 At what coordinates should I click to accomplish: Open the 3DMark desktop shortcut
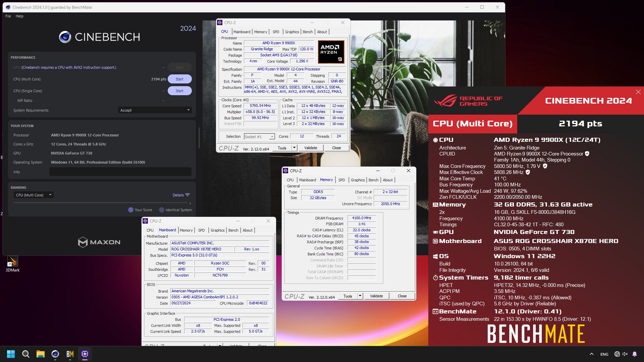(x=12, y=264)
